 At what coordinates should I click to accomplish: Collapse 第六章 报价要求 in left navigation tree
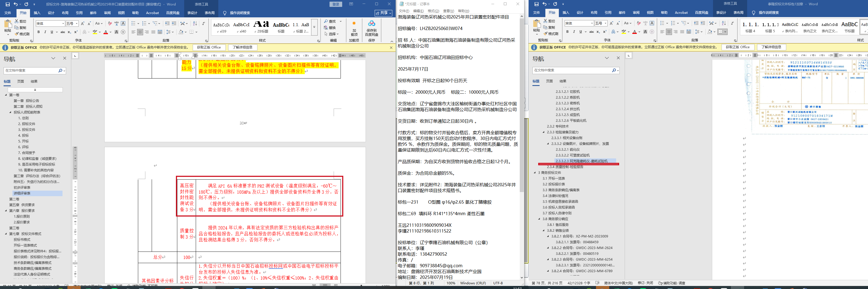click(x=6, y=211)
